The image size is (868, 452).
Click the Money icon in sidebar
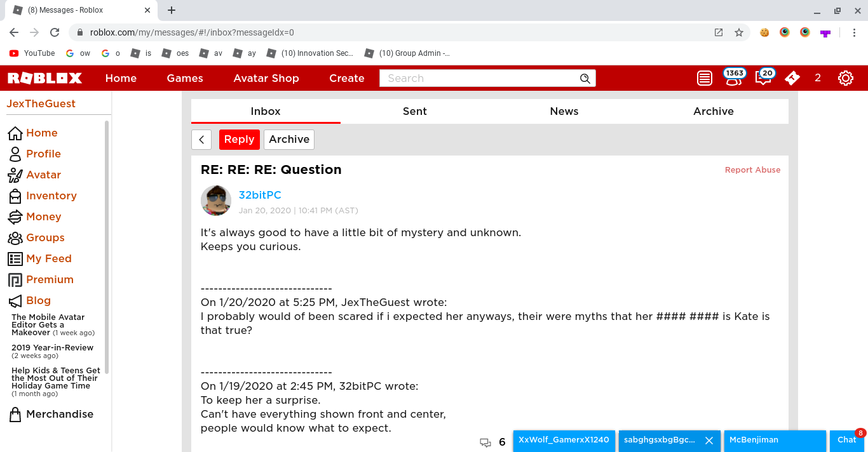pyautogui.click(x=15, y=216)
